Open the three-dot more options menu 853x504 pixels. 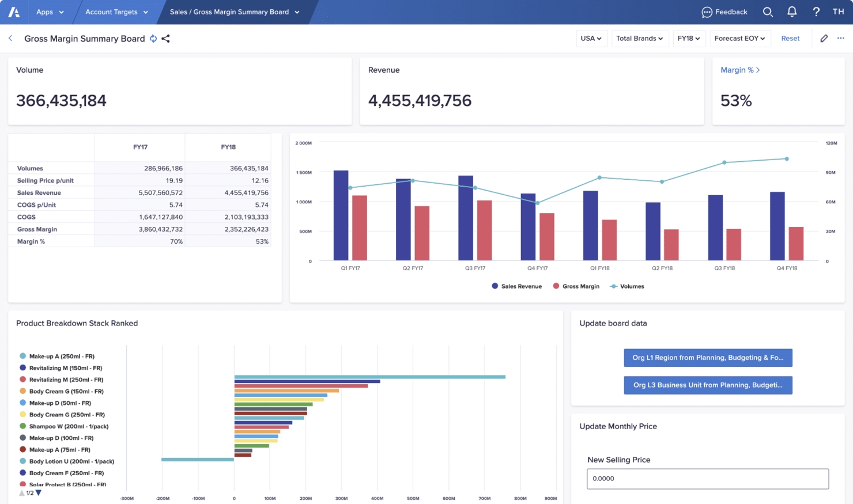[x=841, y=39]
